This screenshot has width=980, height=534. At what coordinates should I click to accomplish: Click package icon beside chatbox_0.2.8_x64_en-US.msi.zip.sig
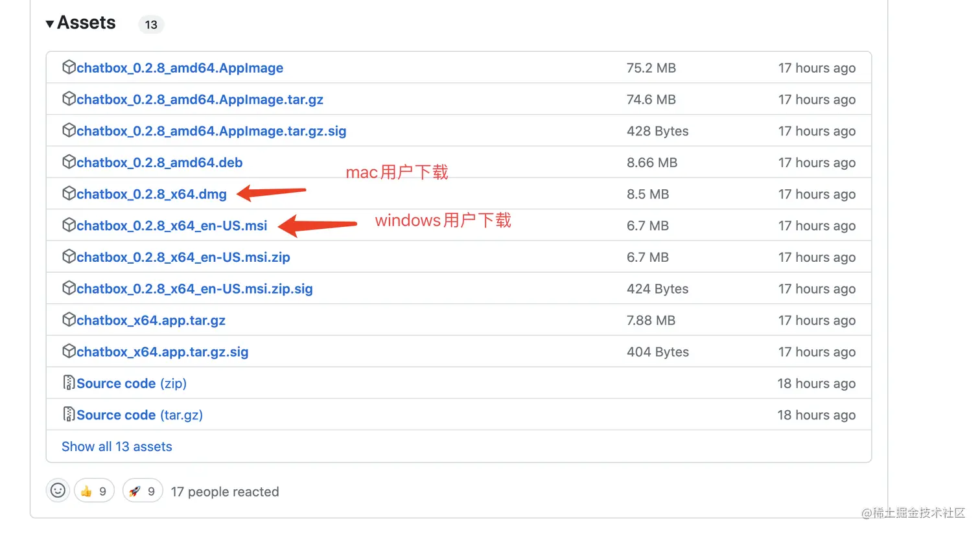[69, 288]
